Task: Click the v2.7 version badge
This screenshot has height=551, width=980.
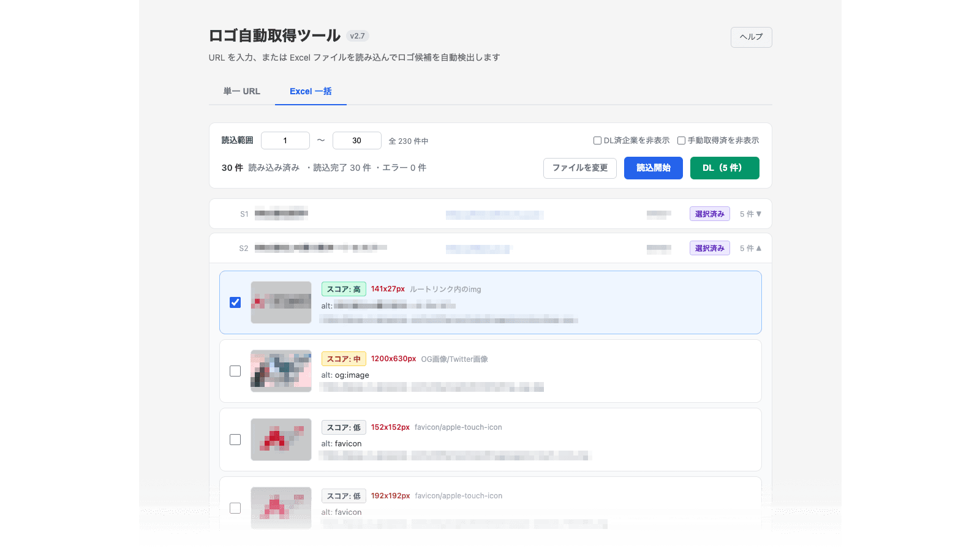Action: click(x=358, y=36)
